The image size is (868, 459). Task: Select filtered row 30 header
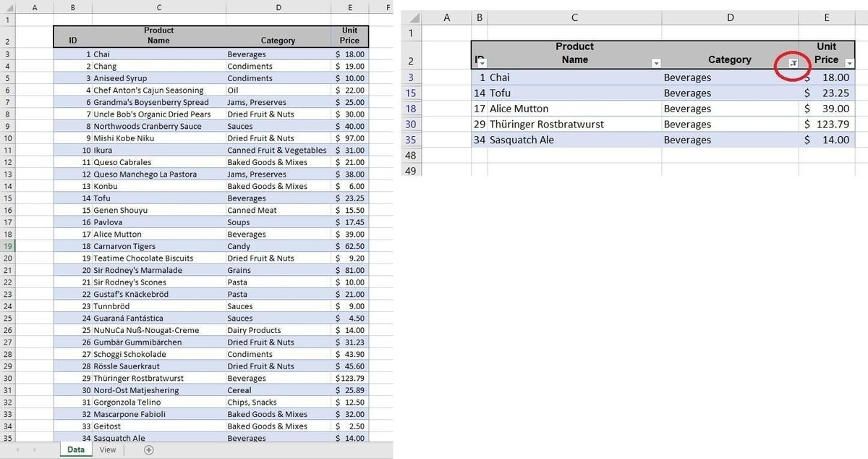pos(411,125)
